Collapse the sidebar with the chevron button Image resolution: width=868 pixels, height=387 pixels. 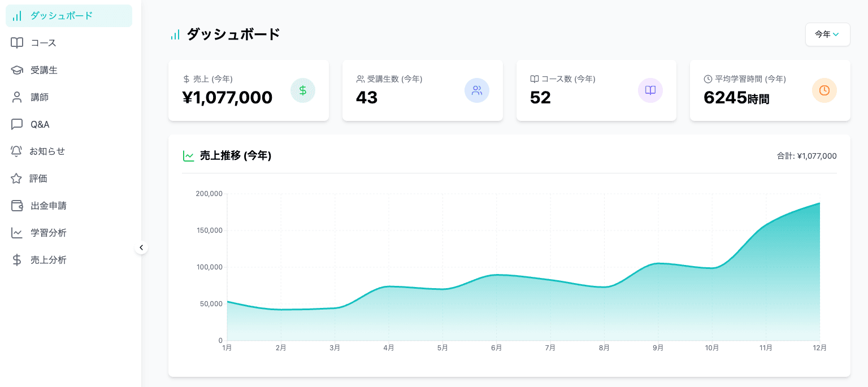pos(141,247)
